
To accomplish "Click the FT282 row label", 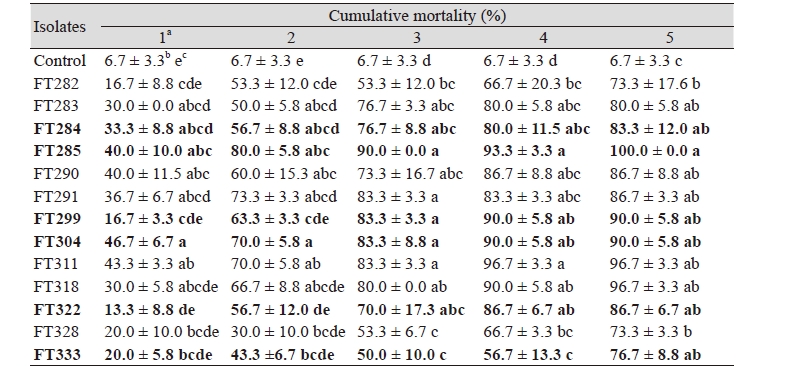I will click(x=56, y=83).
